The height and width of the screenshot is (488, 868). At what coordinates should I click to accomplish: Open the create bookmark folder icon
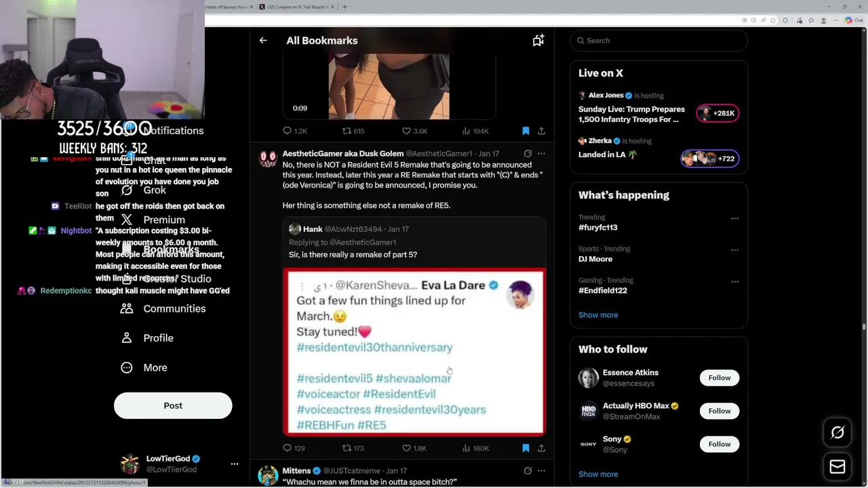tap(538, 41)
